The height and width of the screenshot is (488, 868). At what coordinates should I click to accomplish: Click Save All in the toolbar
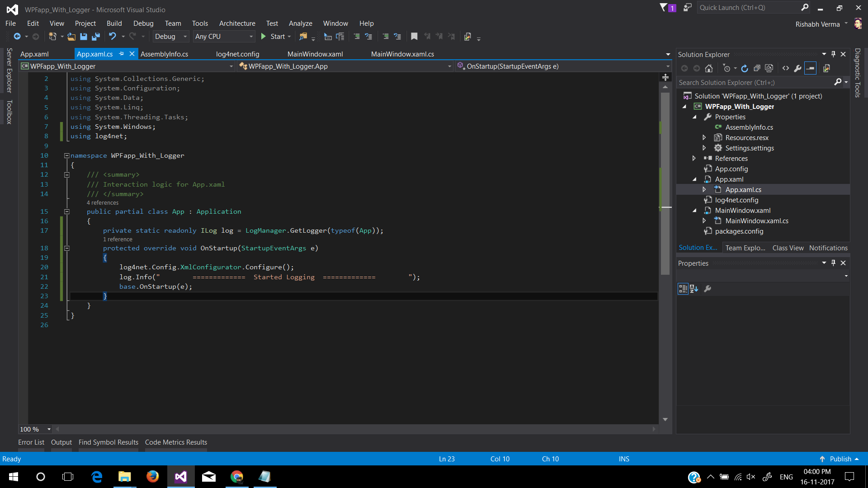coord(96,37)
